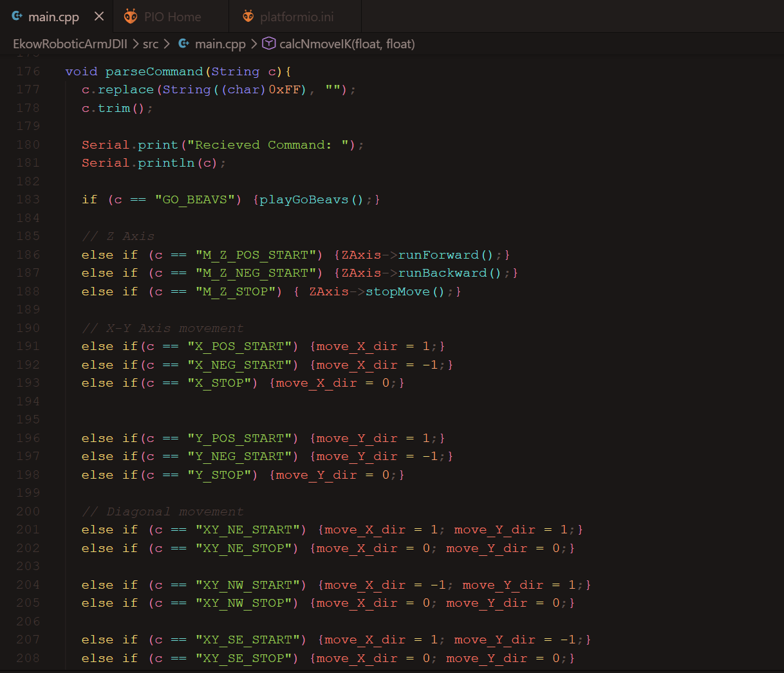784x673 pixels.
Task: Place cursor on the parseCommand function name
Action: click(x=154, y=71)
